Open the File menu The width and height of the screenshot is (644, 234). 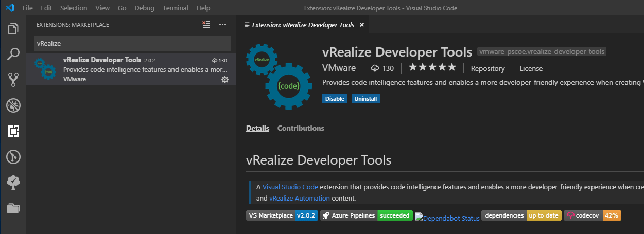pyautogui.click(x=28, y=8)
